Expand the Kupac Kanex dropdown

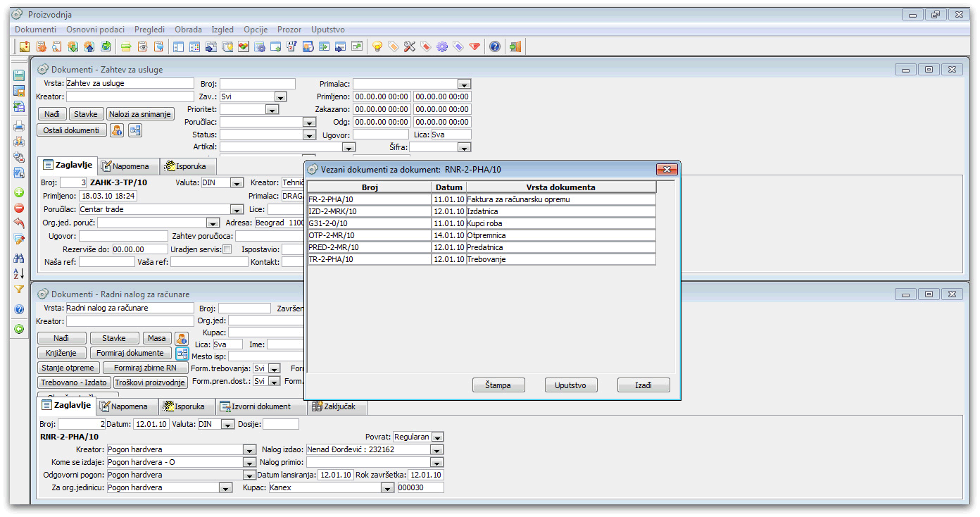pos(387,488)
